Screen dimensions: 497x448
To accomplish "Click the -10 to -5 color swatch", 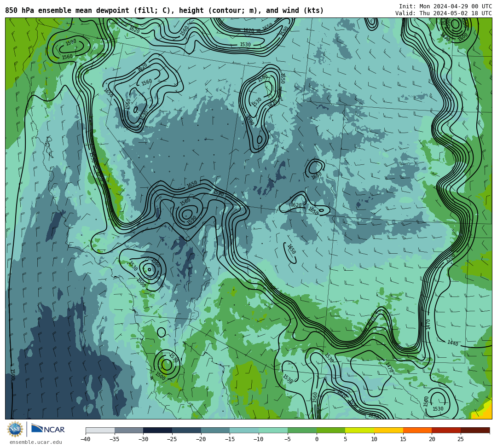I will coord(273,430).
